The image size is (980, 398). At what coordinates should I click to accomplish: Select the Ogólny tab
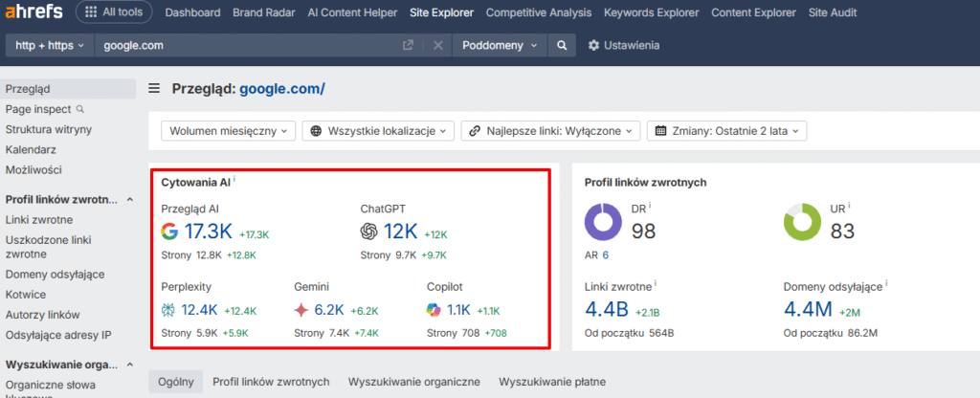(176, 382)
